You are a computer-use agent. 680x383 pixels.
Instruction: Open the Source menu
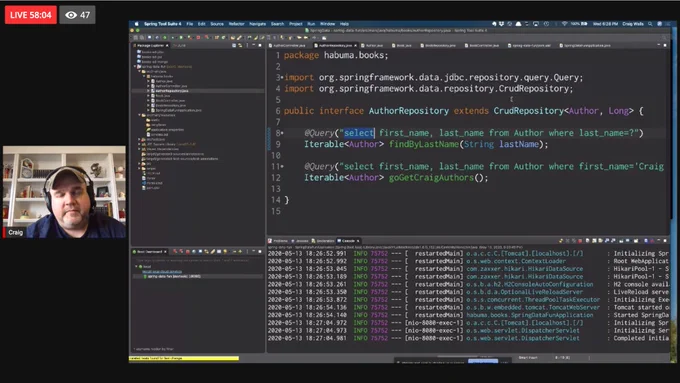pos(217,24)
